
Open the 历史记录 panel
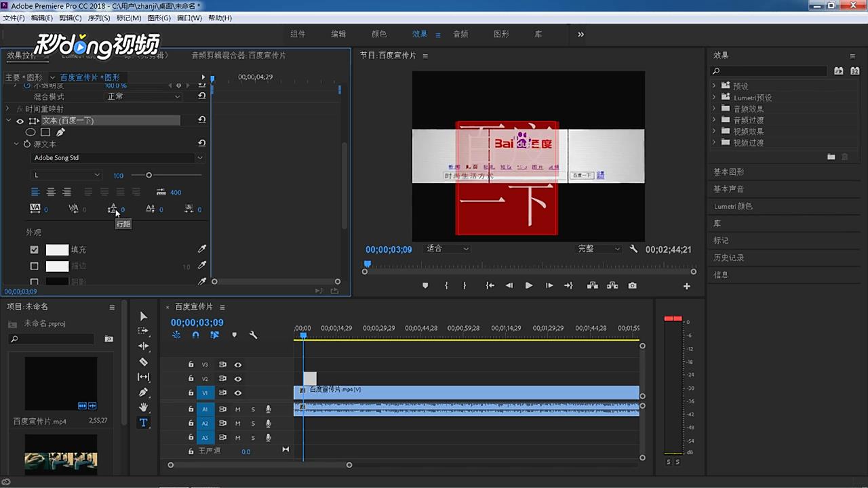click(729, 258)
